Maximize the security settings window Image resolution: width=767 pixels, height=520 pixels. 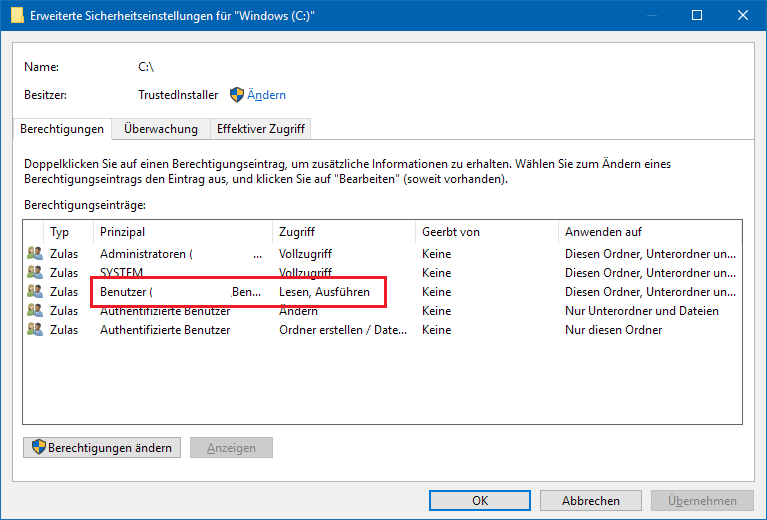tap(697, 15)
